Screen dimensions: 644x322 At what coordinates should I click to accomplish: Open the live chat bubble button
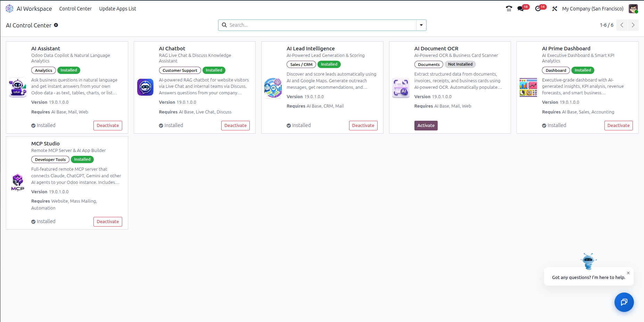point(624,302)
